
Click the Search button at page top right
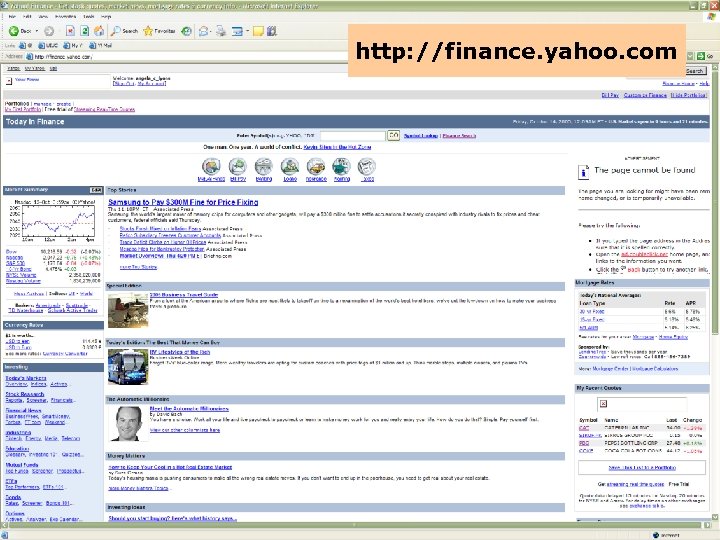point(695,71)
